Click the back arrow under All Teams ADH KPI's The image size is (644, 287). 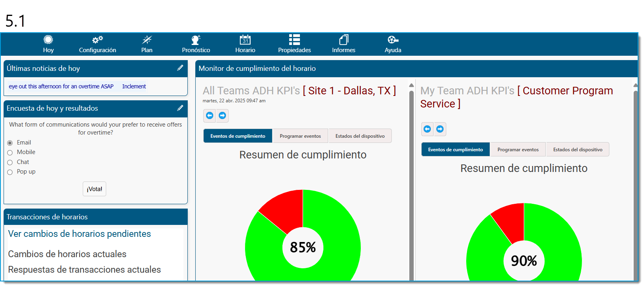(210, 115)
